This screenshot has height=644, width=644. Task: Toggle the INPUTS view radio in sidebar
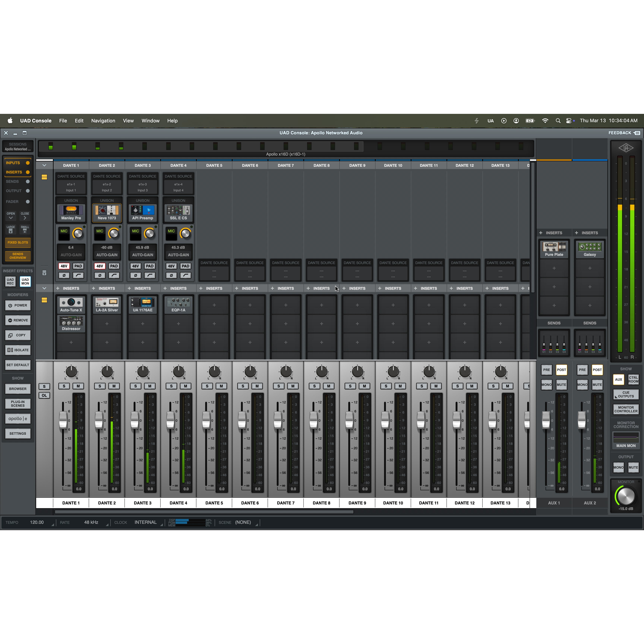(28, 163)
